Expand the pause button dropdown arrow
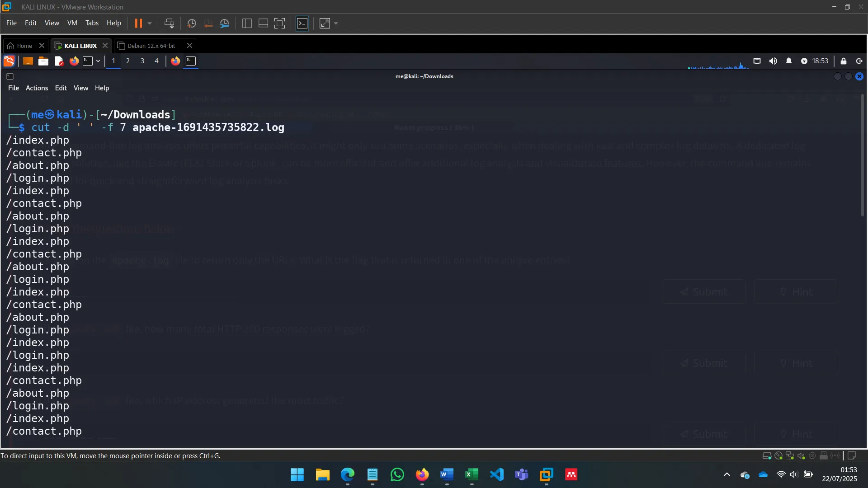Screen dimensions: 868x488 coord(150,23)
